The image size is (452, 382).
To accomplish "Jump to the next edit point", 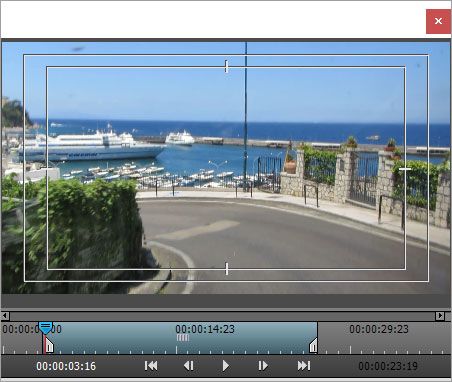I will (x=304, y=366).
